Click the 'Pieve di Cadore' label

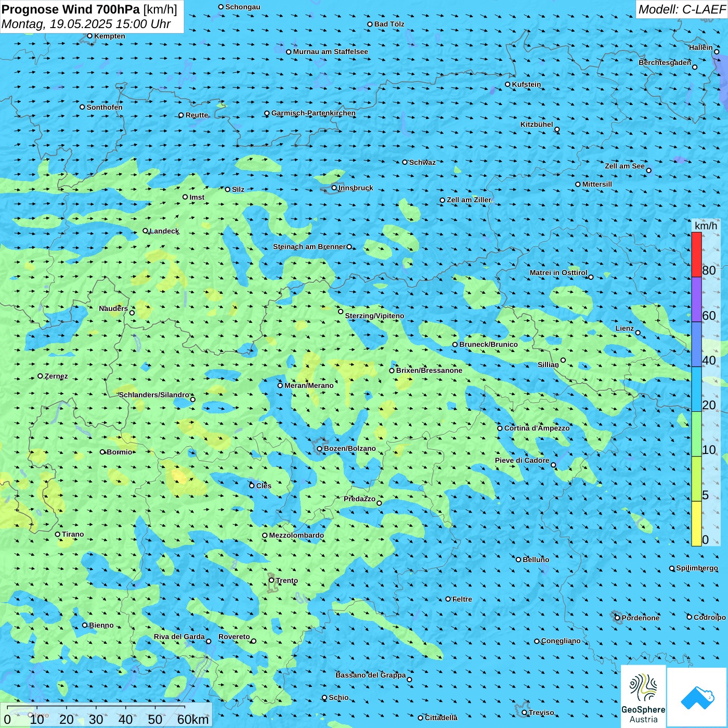tap(522, 460)
